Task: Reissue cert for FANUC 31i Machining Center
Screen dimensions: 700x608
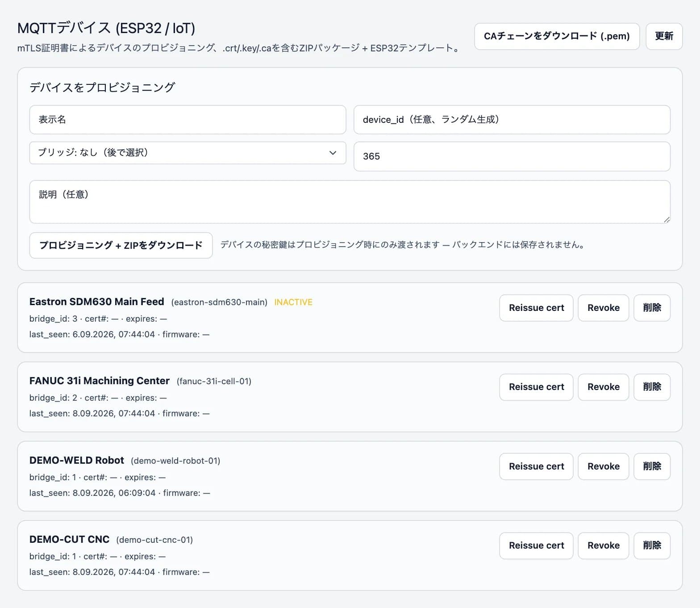Action: pyautogui.click(x=536, y=387)
